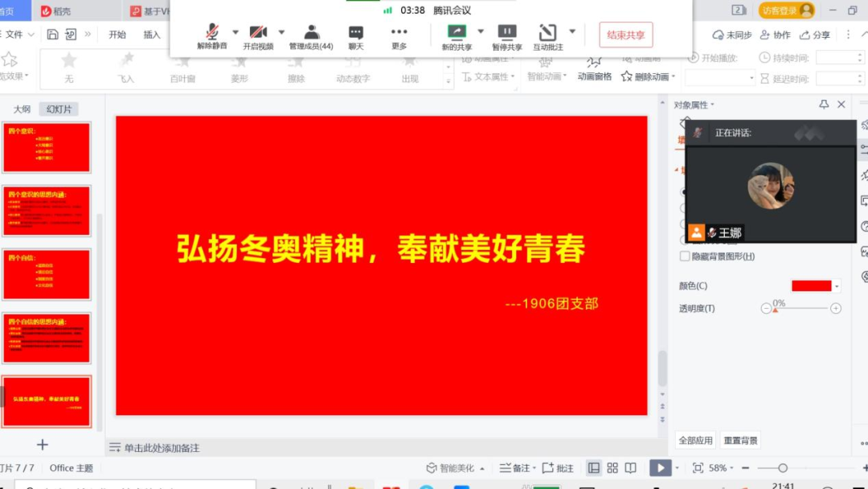Screen dimensions: 868x489
Task: Turn on the camera via 开启视频
Action: tap(258, 33)
